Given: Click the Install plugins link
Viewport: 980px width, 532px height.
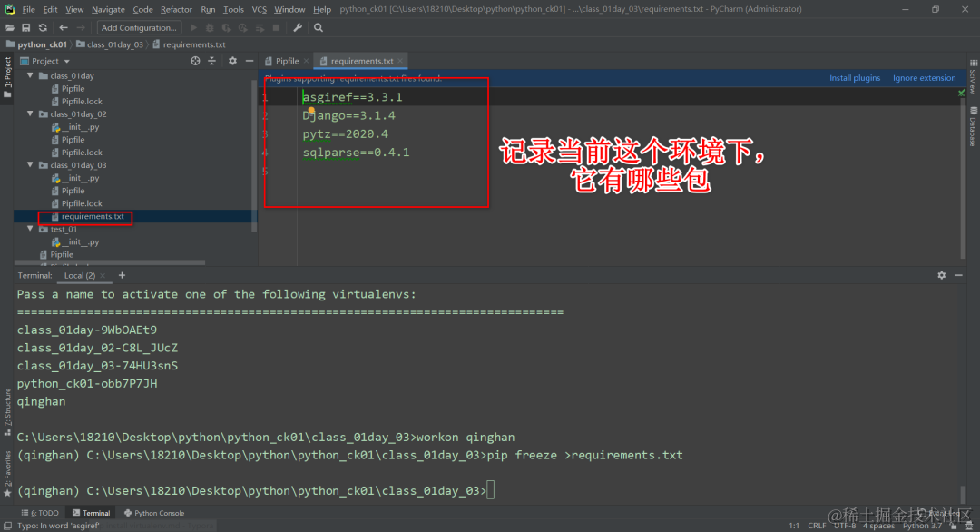Looking at the screenshot, I should click(x=855, y=78).
